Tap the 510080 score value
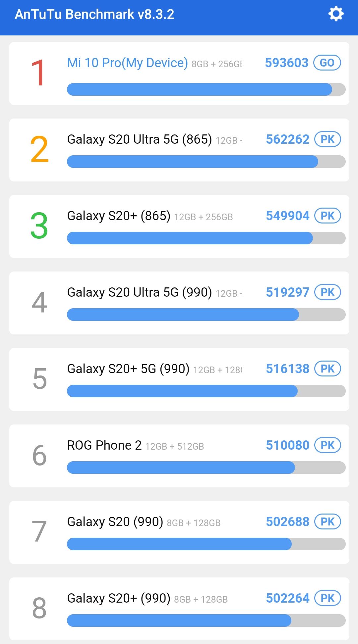Viewport: 358px width, 644px height. pyautogui.click(x=287, y=445)
